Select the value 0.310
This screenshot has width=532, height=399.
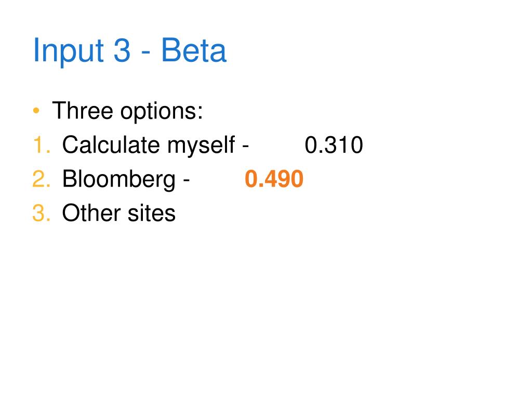tap(334, 145)
